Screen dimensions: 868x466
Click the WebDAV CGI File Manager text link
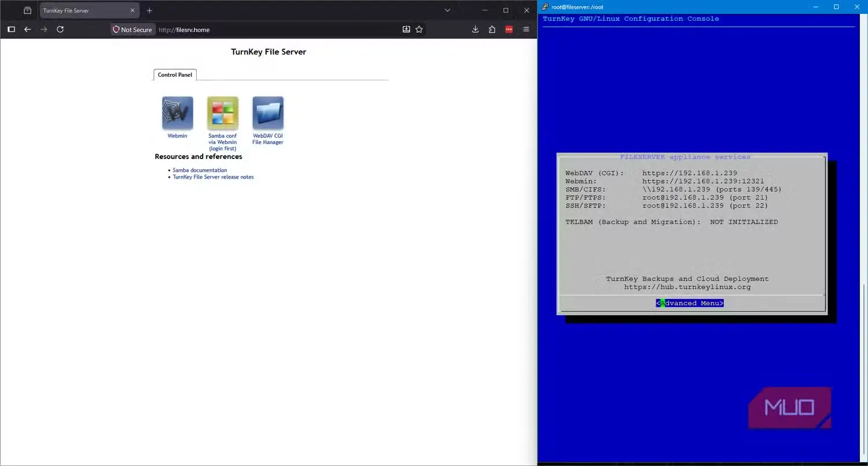click(x=268, y=139)
